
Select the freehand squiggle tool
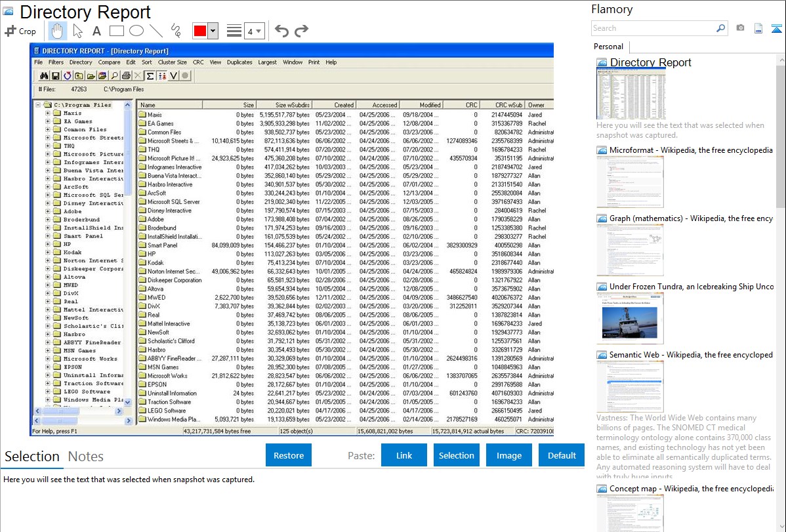pos(176,31)
